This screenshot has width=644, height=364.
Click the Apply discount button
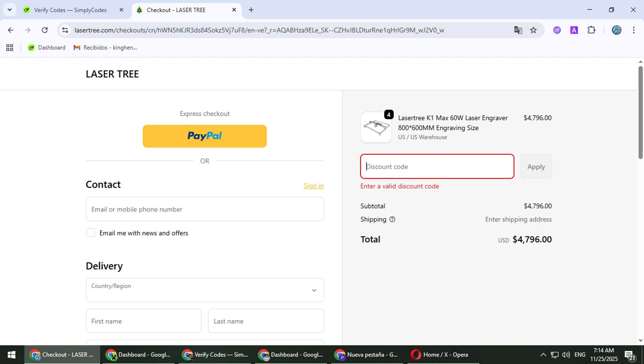tap(536, 166)
